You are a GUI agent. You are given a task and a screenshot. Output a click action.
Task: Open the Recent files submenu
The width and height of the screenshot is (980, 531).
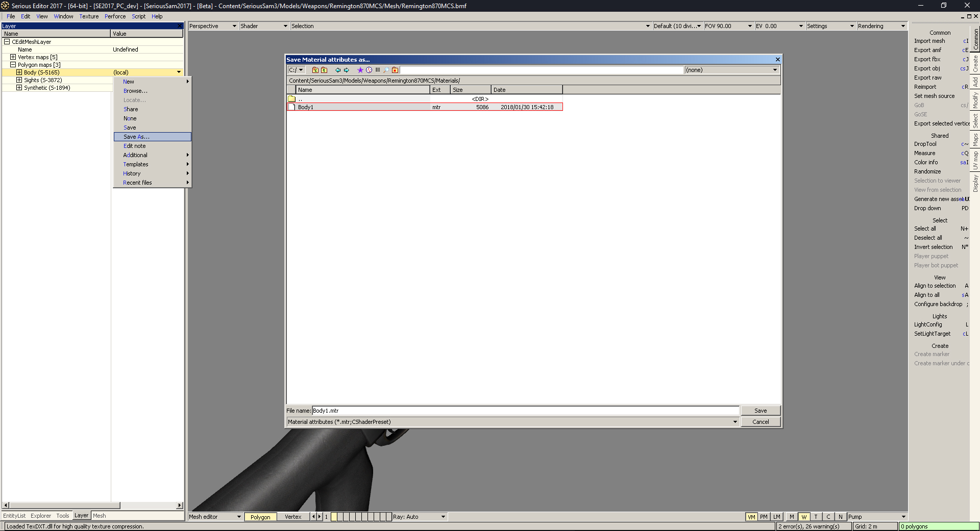tap(153, 183)
